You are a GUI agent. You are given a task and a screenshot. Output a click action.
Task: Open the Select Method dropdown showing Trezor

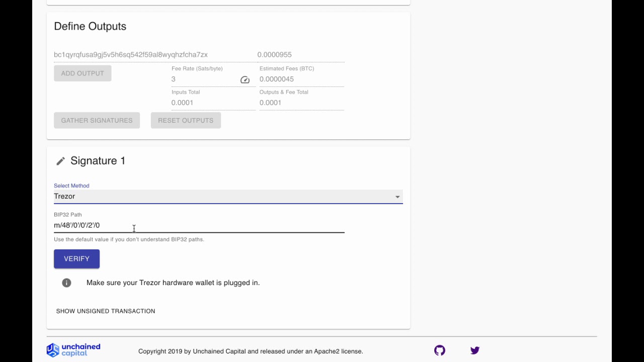pyautogui.click(x=228, y=197)
